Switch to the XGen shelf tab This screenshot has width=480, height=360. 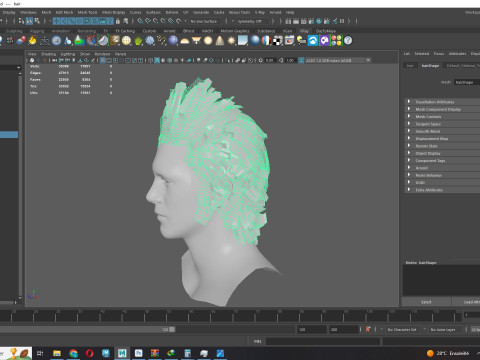[x=287, y=31]
